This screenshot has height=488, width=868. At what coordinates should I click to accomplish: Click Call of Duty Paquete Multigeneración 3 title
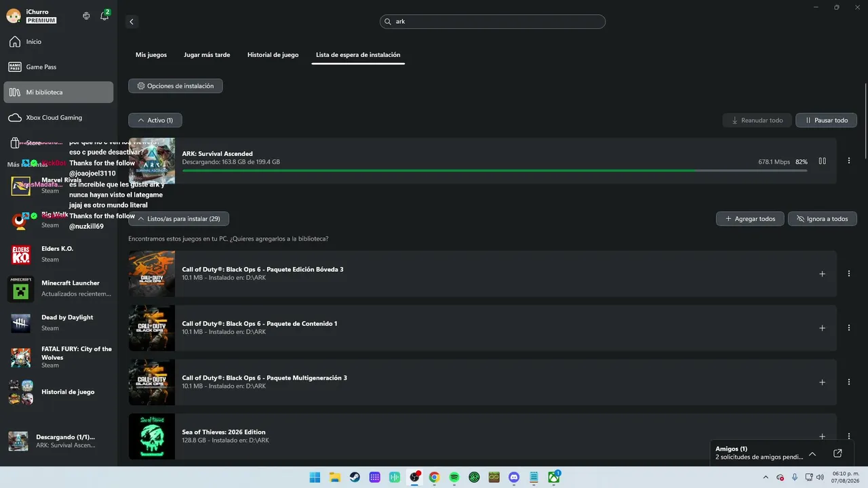click(264, 378)
